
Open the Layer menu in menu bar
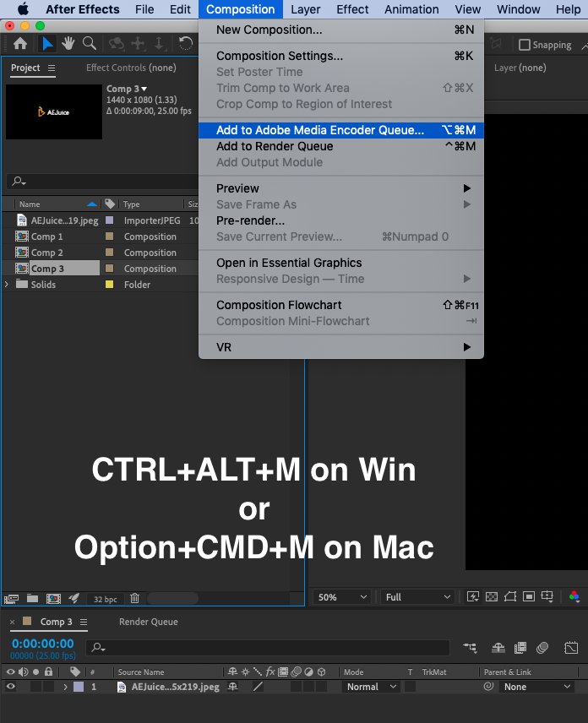305,9
